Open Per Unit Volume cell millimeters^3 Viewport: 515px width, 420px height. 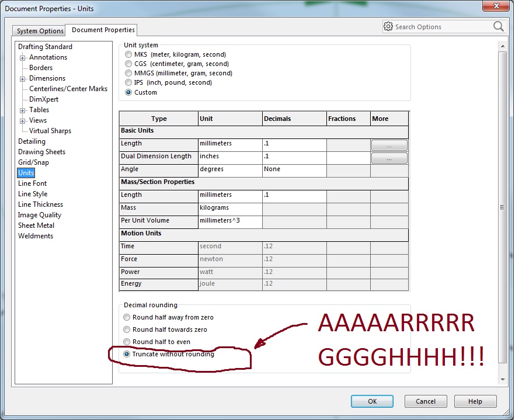pyautogui.click(x=230, y=222)
